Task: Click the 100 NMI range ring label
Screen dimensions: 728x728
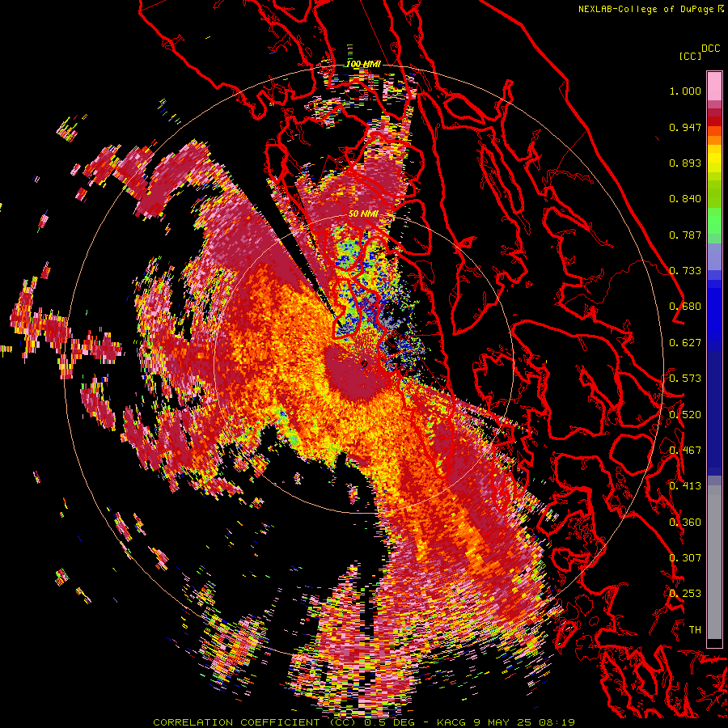Action: point(363,64)
